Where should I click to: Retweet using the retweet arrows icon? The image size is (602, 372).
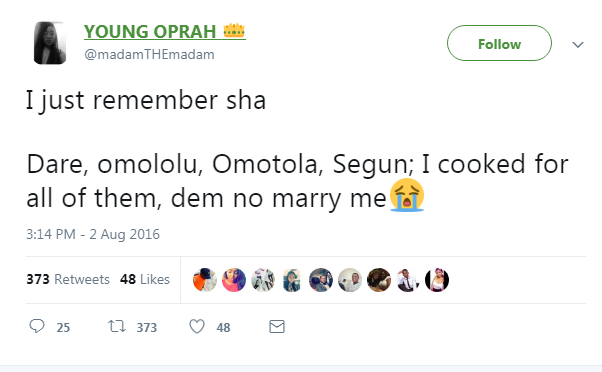[x=117, y=326]
